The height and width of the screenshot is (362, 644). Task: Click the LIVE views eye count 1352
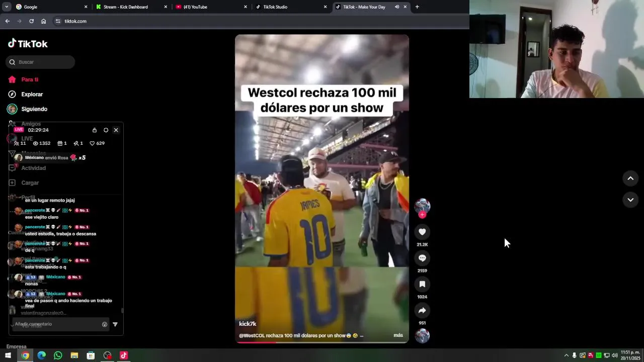coord(42,143)
